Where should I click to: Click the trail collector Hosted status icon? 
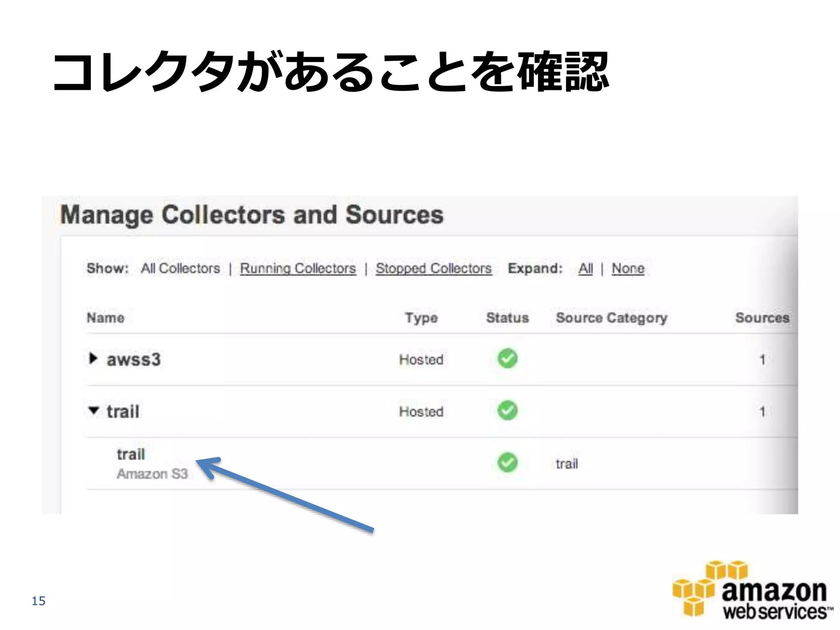(x=507, y=410)
